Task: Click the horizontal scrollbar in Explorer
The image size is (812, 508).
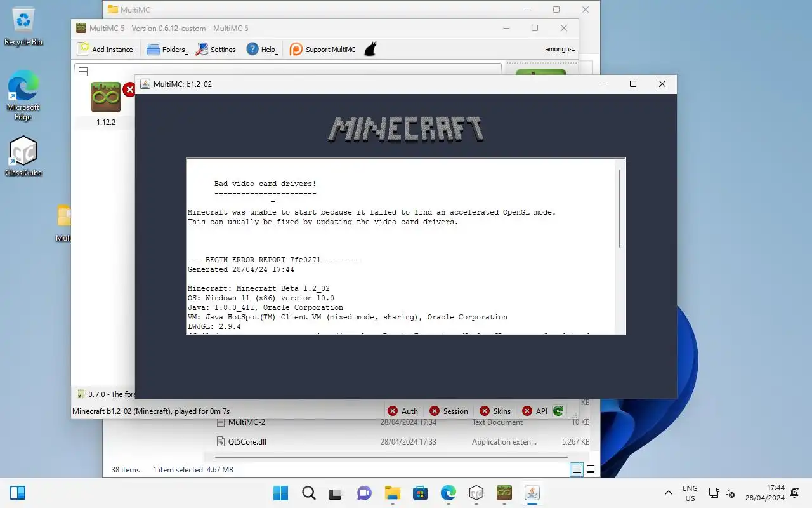Action: point(391,457)
